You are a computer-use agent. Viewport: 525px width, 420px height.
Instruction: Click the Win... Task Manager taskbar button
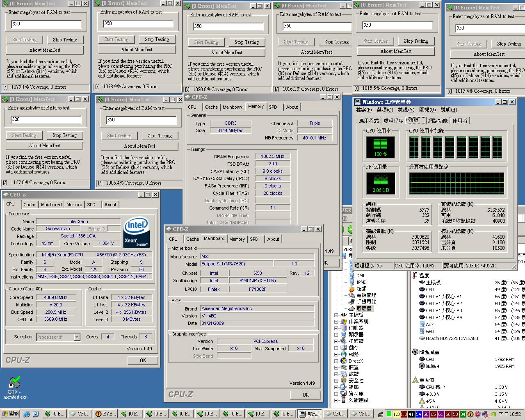310,414
